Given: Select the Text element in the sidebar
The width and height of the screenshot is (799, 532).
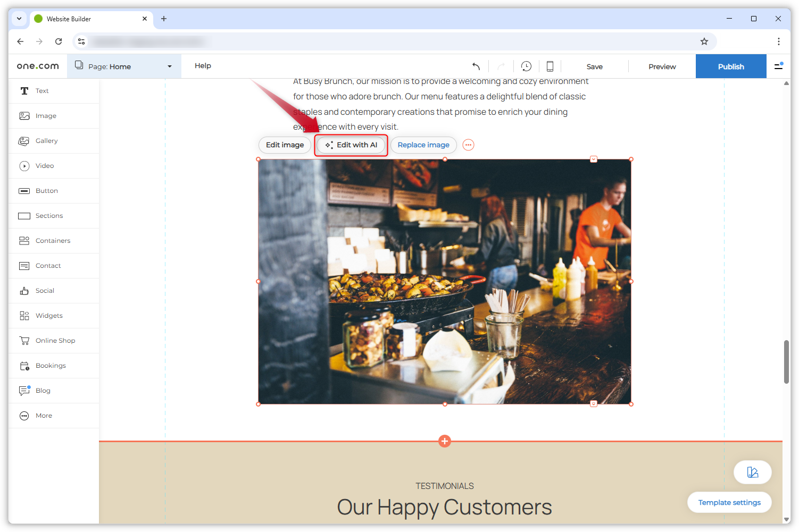Looking at the screenshot, I should (x=41, y=90).
